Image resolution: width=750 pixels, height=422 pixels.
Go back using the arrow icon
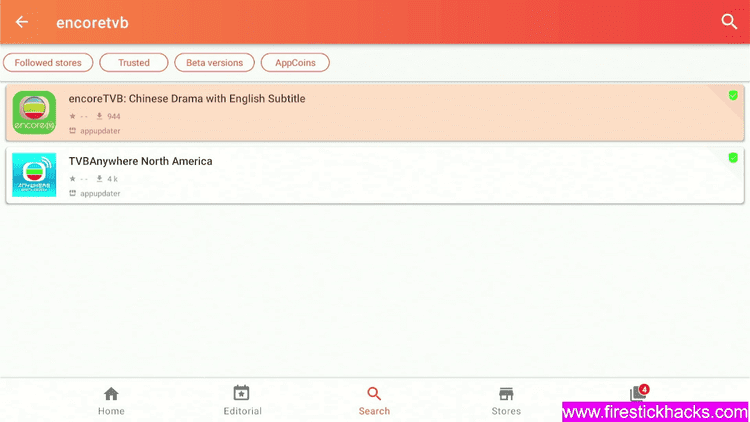coord(22,22)
